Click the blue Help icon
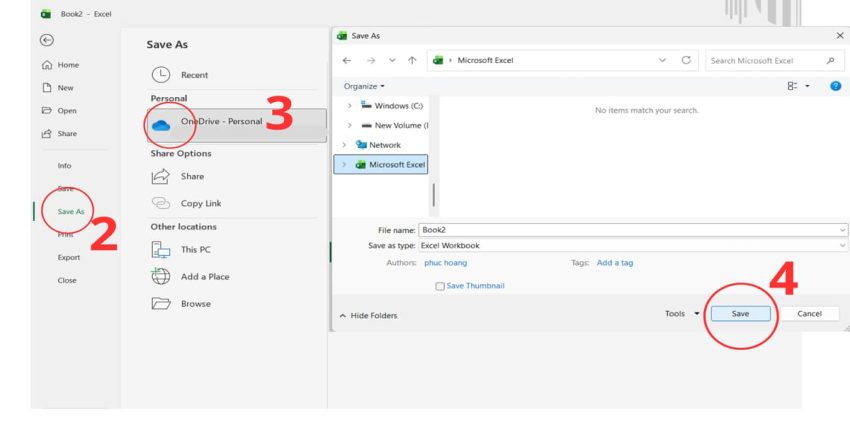 (836, 86)
